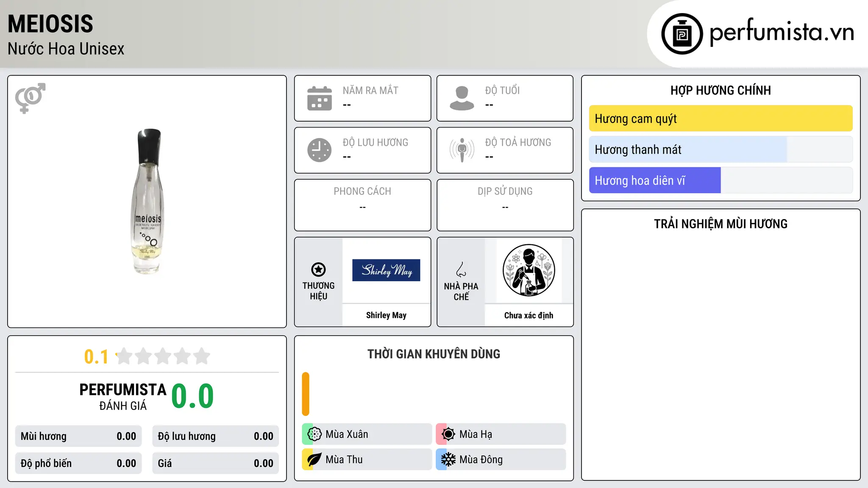Click the calendar icon beside Năm ra mắt

pos(320,98)
